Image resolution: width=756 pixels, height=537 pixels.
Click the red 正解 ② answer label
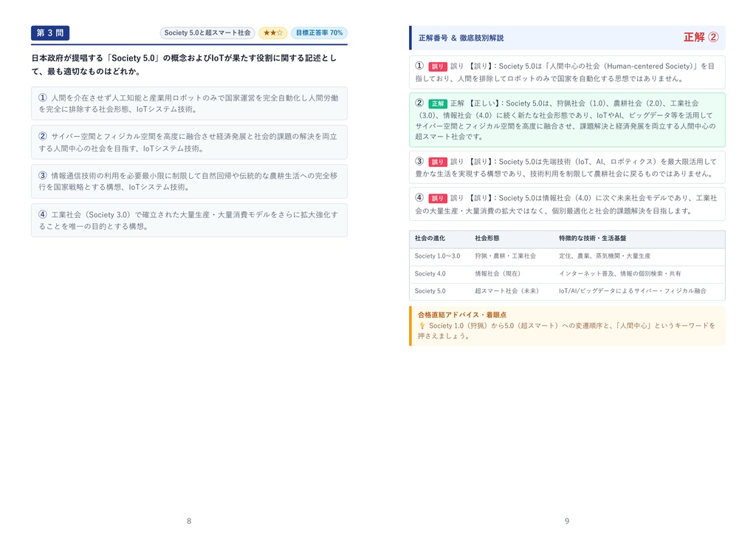coord(701,37)
